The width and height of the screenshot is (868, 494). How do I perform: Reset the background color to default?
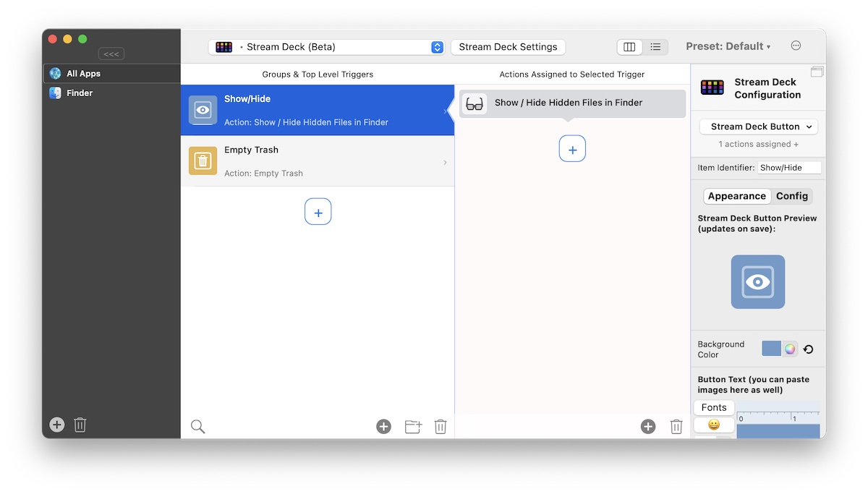pyautogui.click(x=809, y=349)
